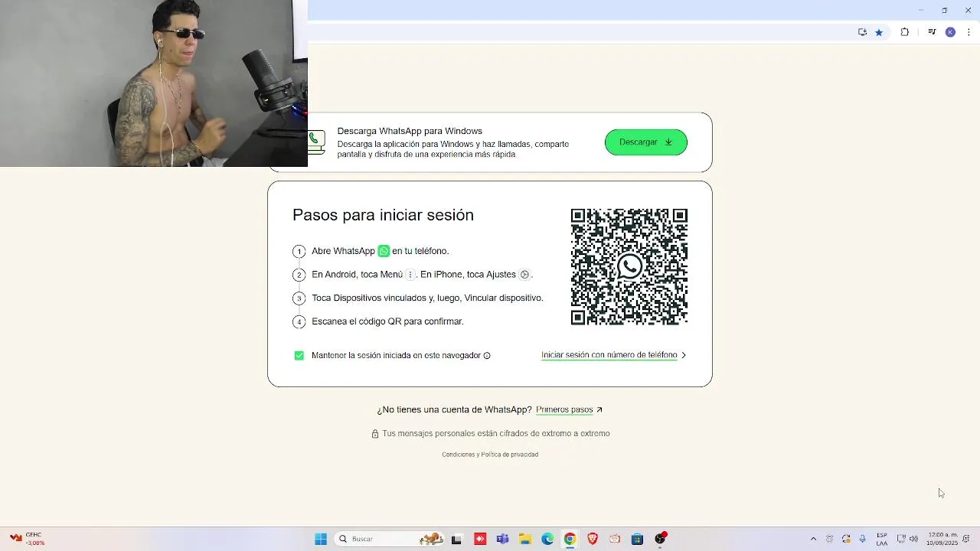Click the text Pasos para iniciar sesión

pyautogui.click(x=383, y=215)
